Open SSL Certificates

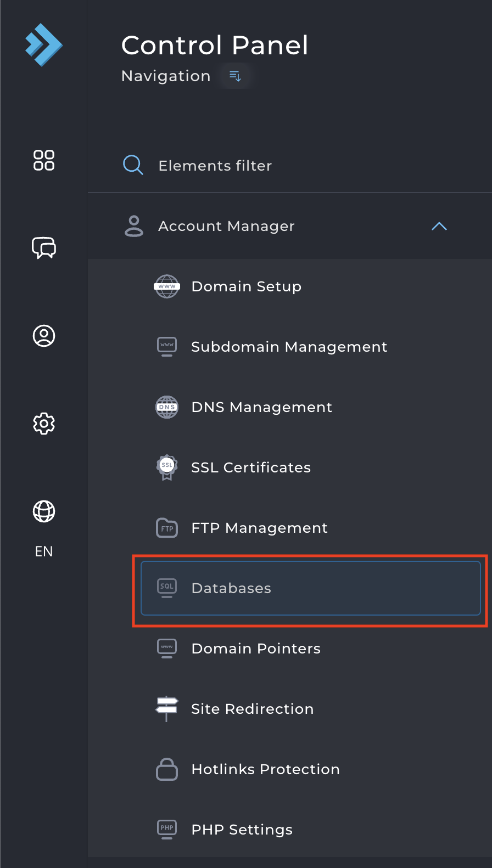pos(311,467)
